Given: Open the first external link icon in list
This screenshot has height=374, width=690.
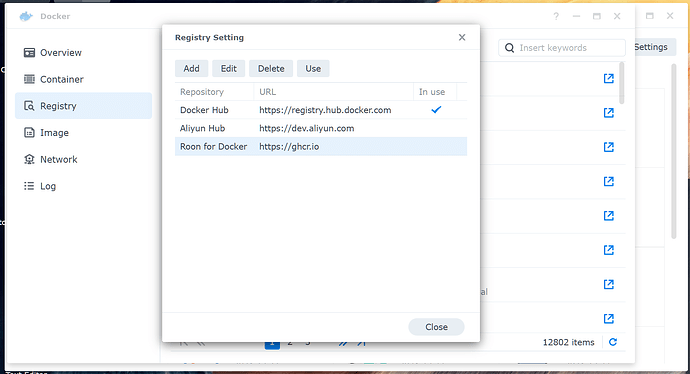Looking at the screenshot, I should [609, 78].
